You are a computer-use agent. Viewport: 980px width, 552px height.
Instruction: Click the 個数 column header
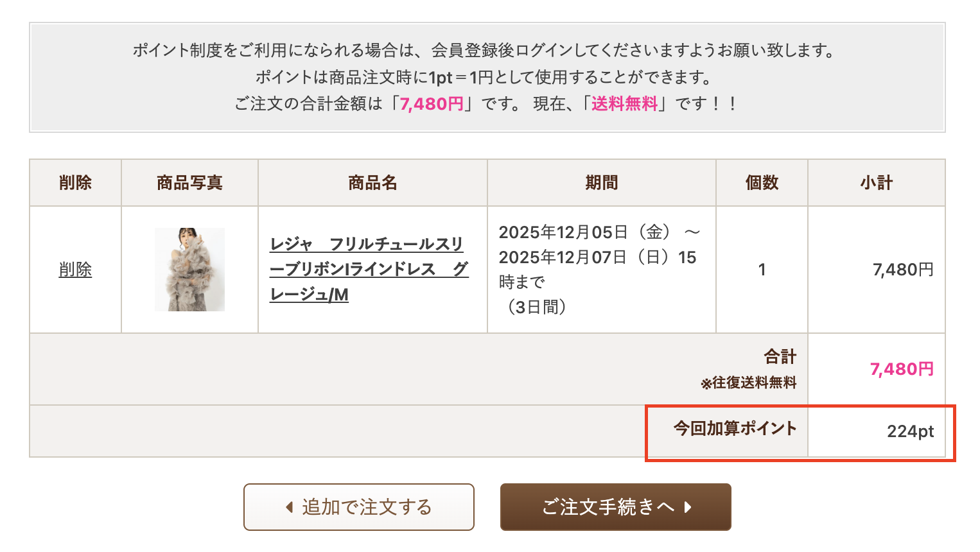pyautogui.click(x=762, y=183)
